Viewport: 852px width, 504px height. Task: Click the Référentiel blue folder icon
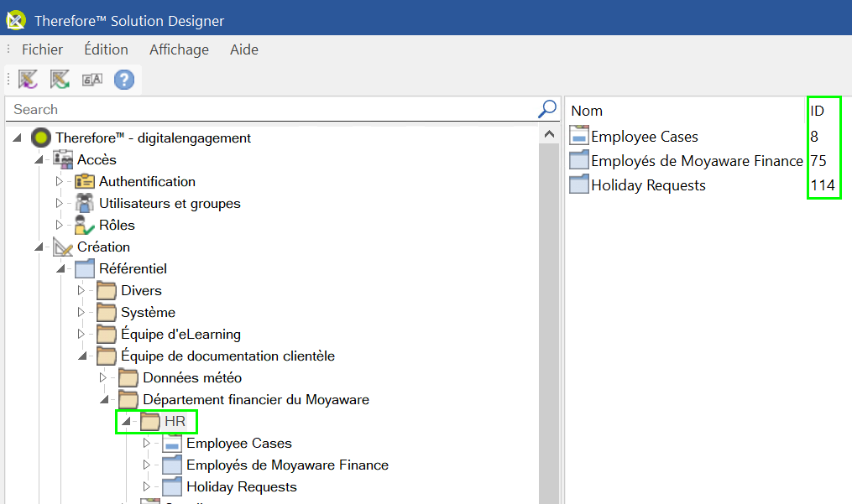click(85, 269)
